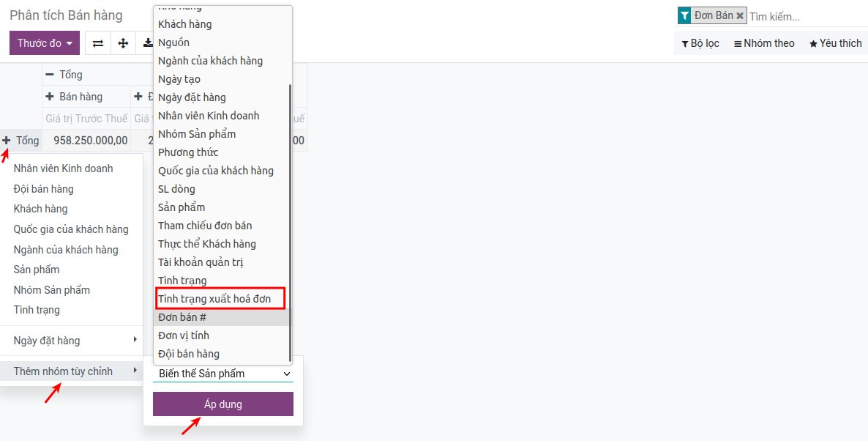Choose Nhân viên Kinh doanh in group menu
The width and height of the screenshot is (868, 441).
[64, 168]
